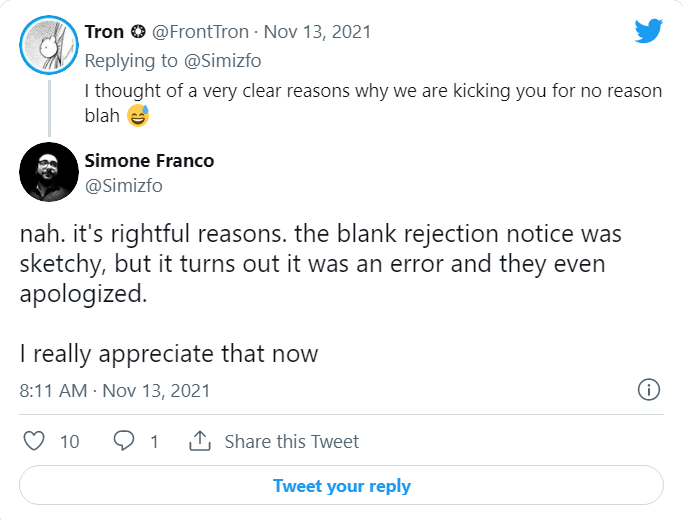Click the badge icon beside Tron's name
683x520 pixels.
click(x=138, y=32)
